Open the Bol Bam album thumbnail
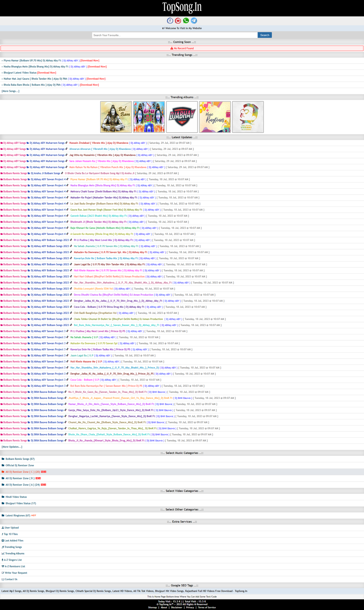The width and height of the screenshot is (364, 610). tap(116, 117)
